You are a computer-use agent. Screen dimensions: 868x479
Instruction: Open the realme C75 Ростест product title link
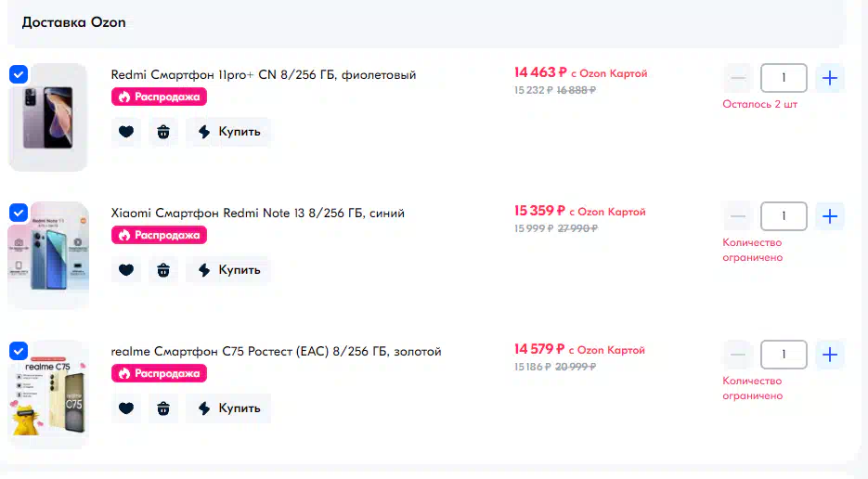coord(276,352)
